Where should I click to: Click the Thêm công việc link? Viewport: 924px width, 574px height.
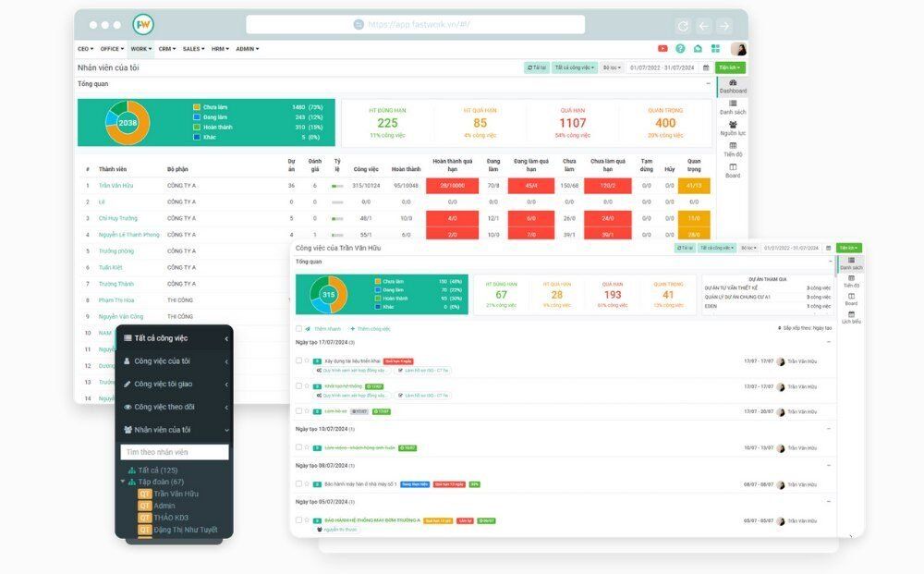[372, 328]
